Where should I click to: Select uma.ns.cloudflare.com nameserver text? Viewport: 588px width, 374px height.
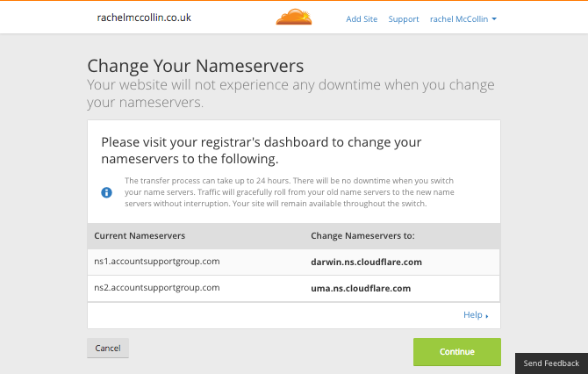pos(361,289)
